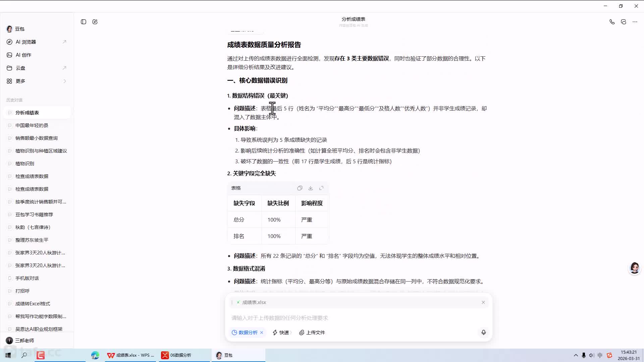Switch to the 分析成绩表 chat
Screen dimensions: 644x362
click(28, 112)
